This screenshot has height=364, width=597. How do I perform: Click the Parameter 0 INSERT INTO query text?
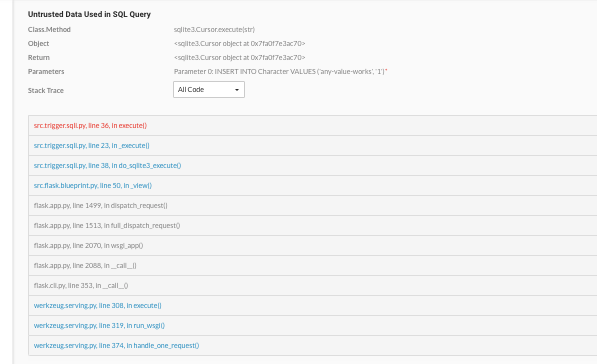[281, 71]
